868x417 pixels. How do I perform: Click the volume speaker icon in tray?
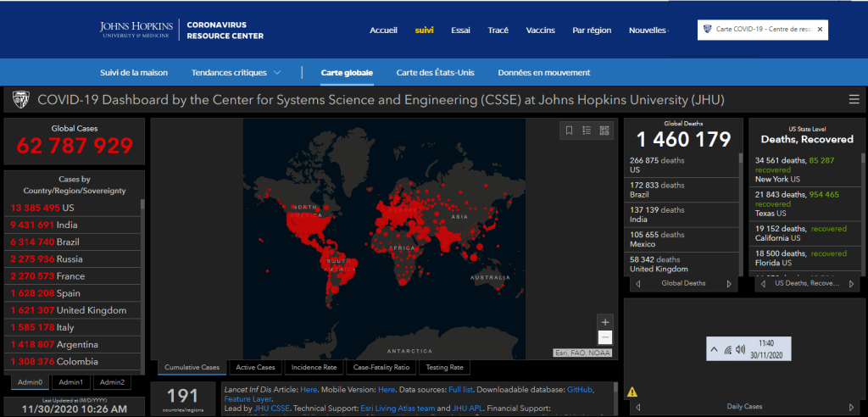[x=741, y=349]
